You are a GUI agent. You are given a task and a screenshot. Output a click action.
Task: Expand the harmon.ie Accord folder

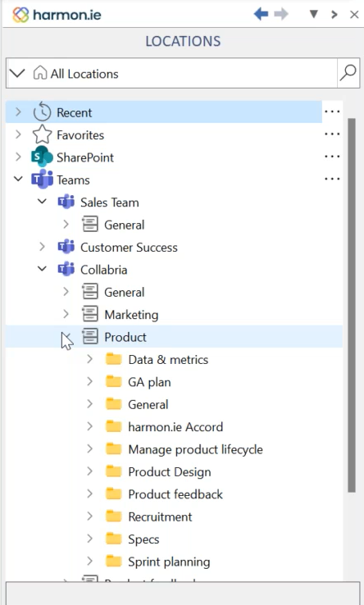[x=89, y=426]
